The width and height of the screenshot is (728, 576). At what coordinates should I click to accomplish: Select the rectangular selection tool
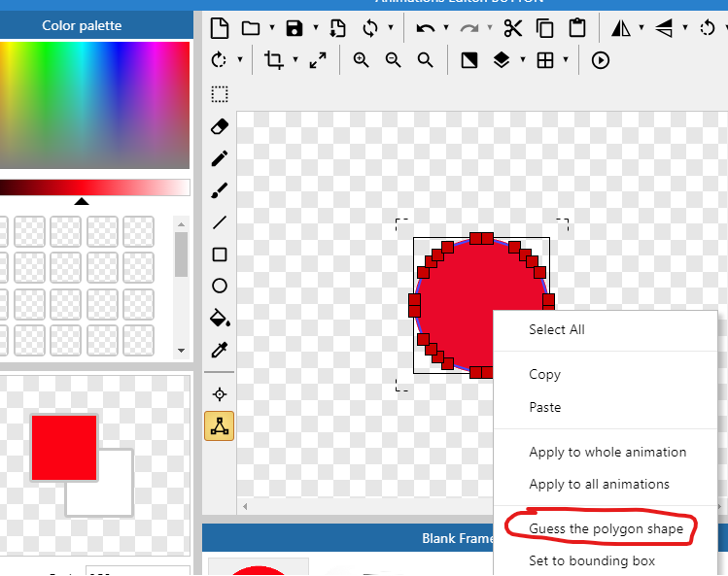[x=220, y=94]
